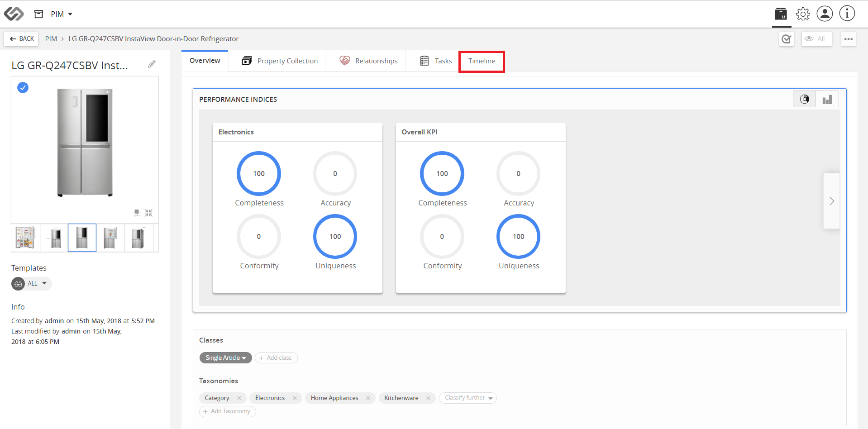Open the Single Article class dropdown
The width and height of the screenshot is (868, 429).
tap(225, 357)
